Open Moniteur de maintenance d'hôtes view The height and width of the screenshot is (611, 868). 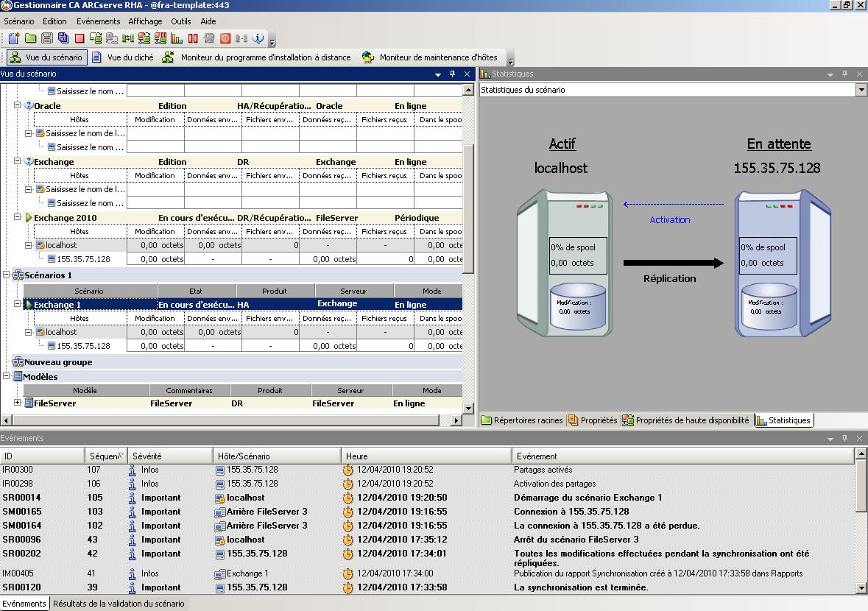tap(430, 57)
